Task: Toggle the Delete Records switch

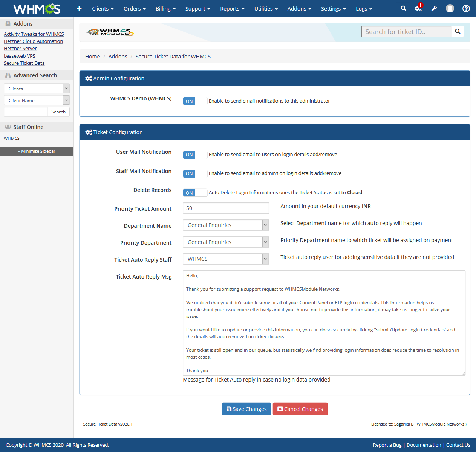Action: (x=195, y=193)
